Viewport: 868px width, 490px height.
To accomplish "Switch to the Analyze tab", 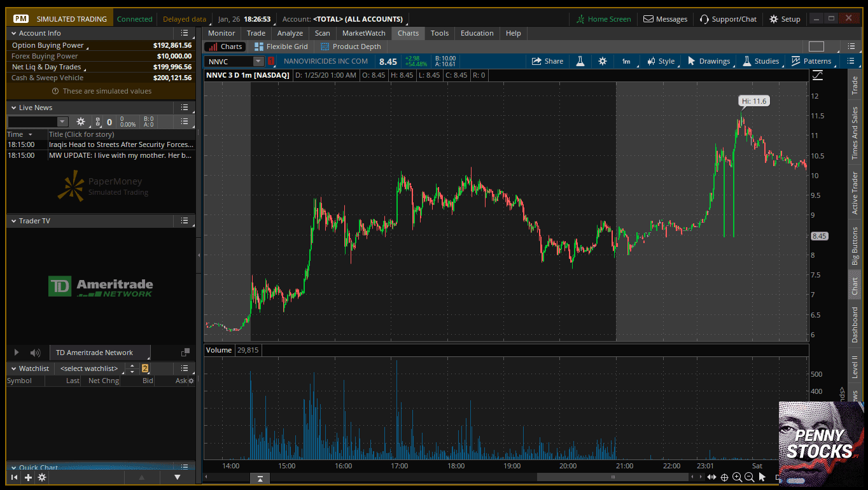I will (290, 33).
